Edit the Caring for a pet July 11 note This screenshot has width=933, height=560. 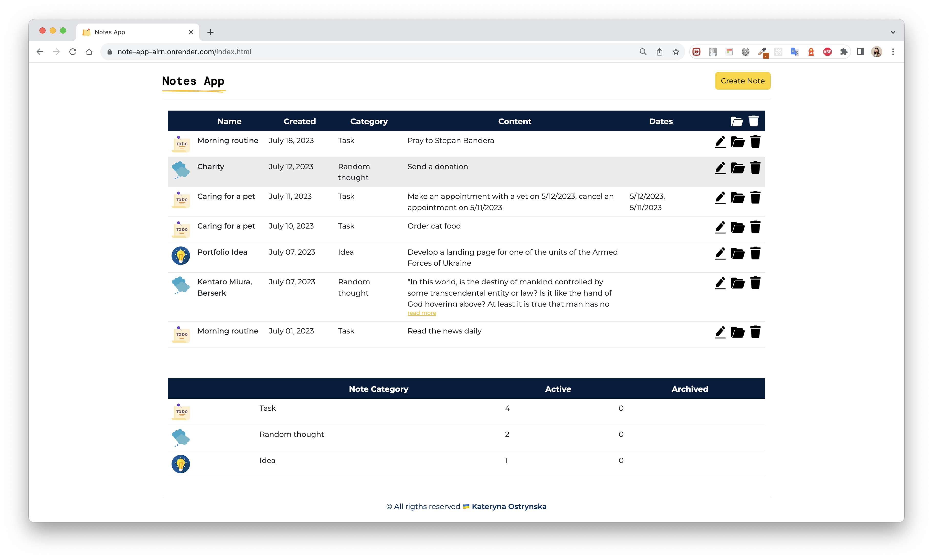720,198
